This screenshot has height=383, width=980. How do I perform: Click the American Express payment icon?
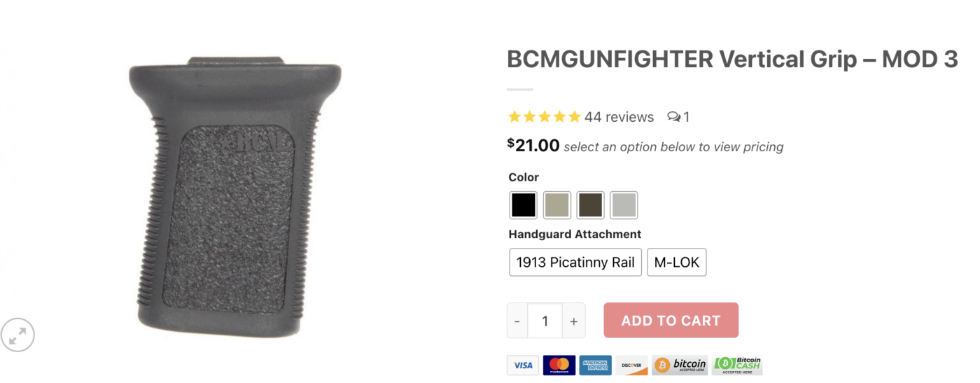pos(595,365)
